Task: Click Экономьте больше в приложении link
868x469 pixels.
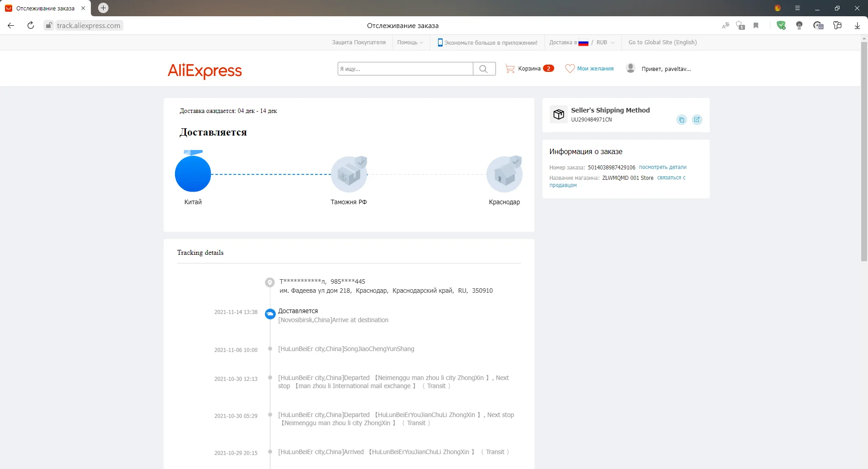Action: click(491, 43)
